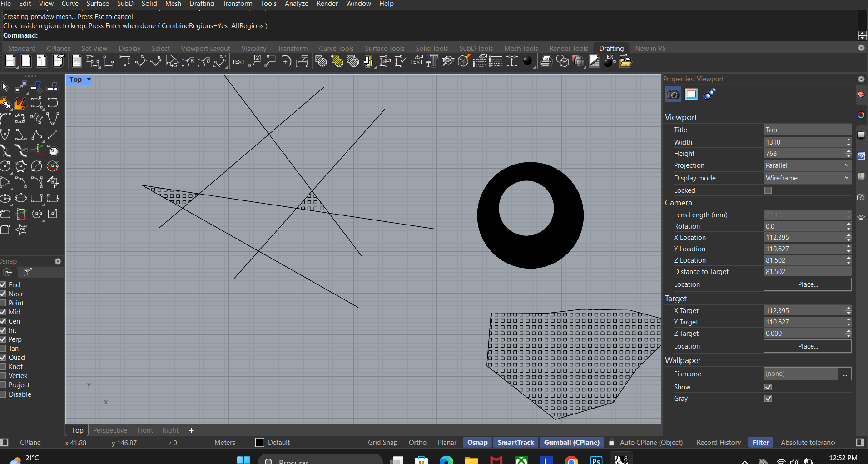Uncheck the Gray wallpaper checkbox
The image size is (868, 464).
768,399
